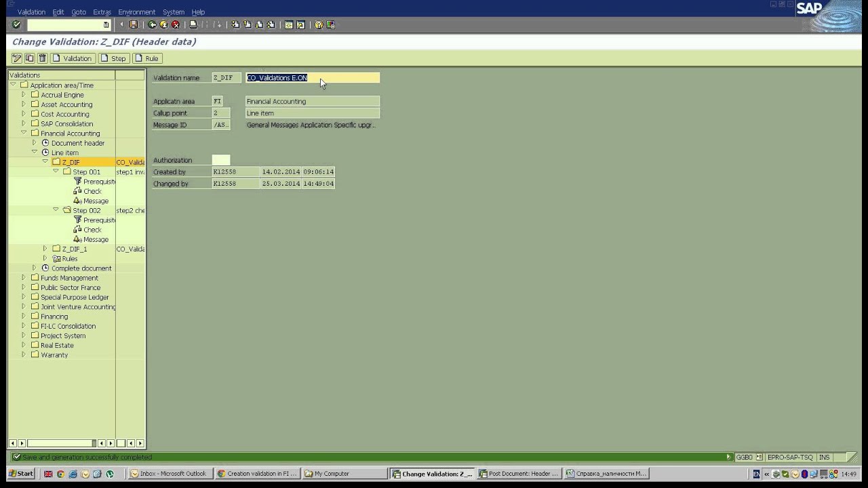Collapse the Step 001 node
This screenshot has height=488, width=868.
click(x=56, y=171)
